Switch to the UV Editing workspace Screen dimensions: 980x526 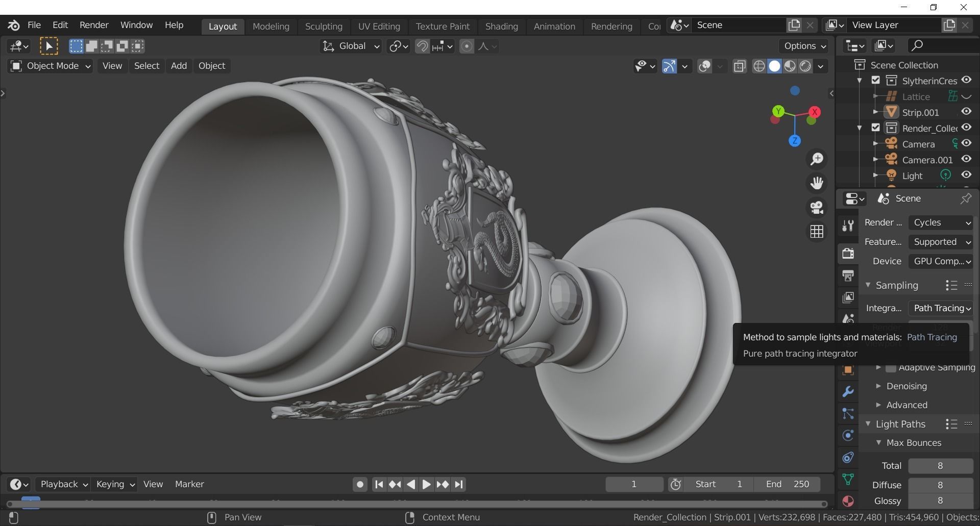click(379, 26)
